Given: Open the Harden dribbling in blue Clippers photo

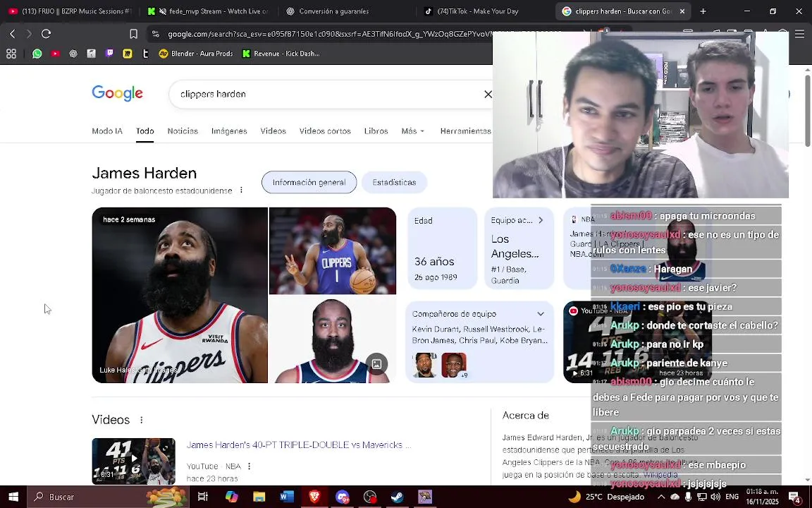Looking at the screenshot, I should [333, 251].
